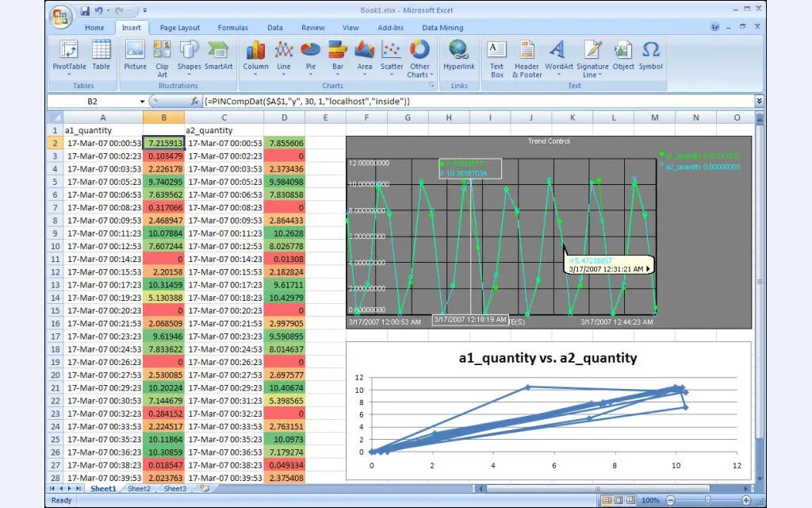
Task: Go to the last sheet tab
Action: 79,488
